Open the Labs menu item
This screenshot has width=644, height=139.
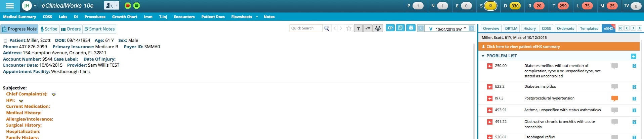63,17
